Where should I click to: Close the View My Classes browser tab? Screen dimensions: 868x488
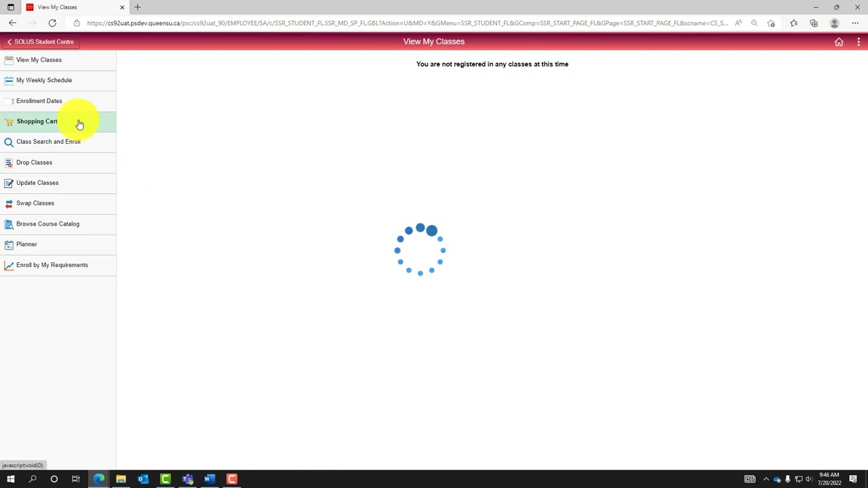pyautogui.click(x=122, y=7)
